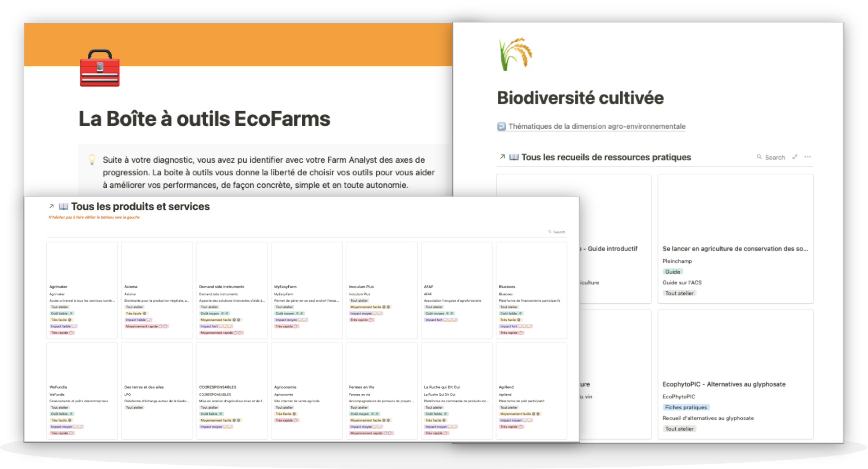Click the La Boîte à outils EcoFarms title
This screenshot has height=469, width=868.
coord(205,119)
